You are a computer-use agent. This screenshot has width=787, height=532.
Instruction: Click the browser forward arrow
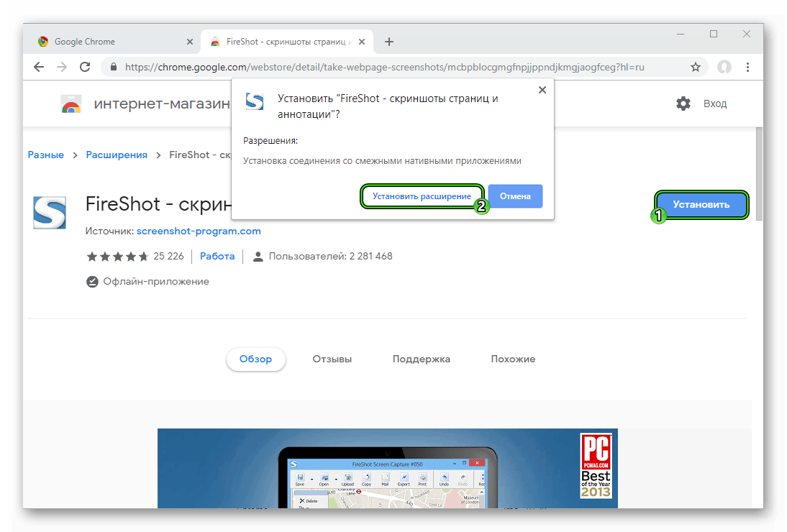(x=62, y=67)
